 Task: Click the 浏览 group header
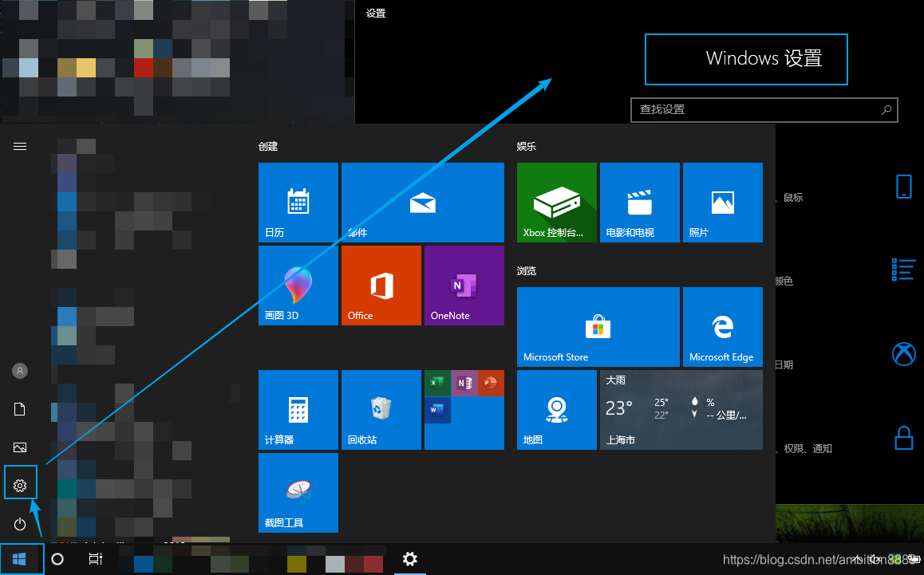click(x=526, y=270)
